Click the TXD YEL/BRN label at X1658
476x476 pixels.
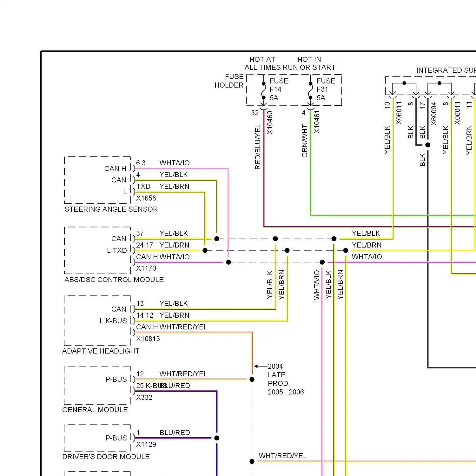(x=163, y=186)
